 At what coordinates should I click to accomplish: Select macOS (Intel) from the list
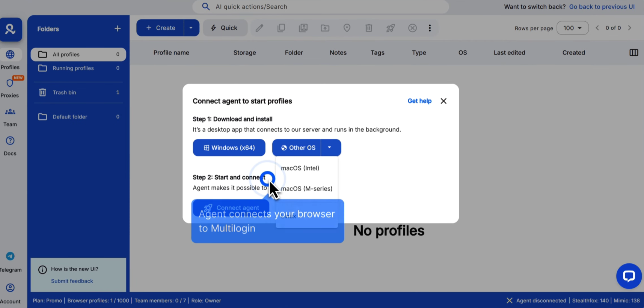coord(300,168)
